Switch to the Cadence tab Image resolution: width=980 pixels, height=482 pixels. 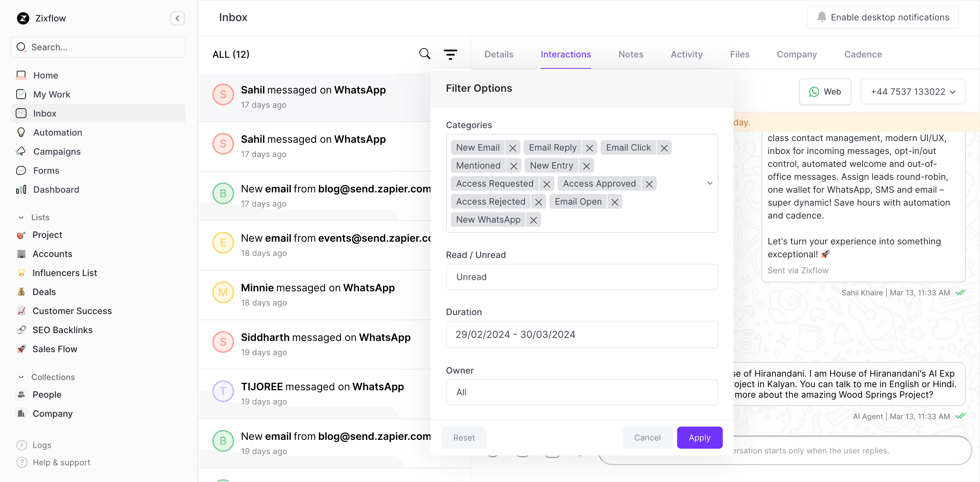coord(863,54)
